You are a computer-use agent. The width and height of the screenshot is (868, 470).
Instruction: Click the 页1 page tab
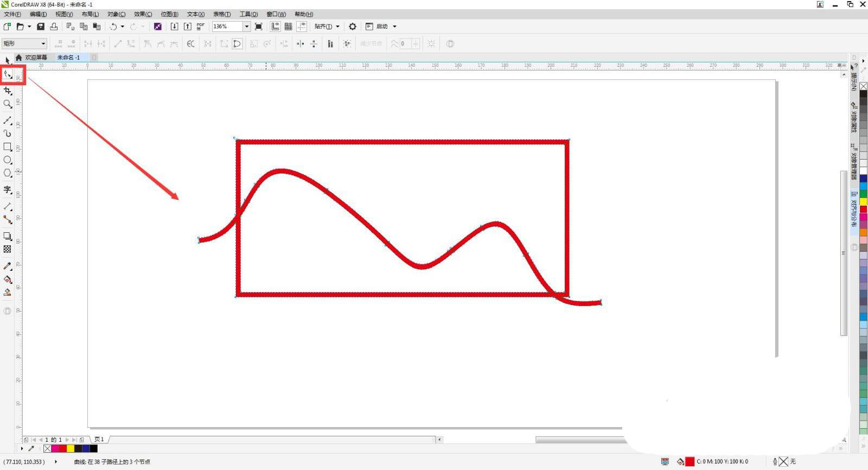click(x=99, y=439)
